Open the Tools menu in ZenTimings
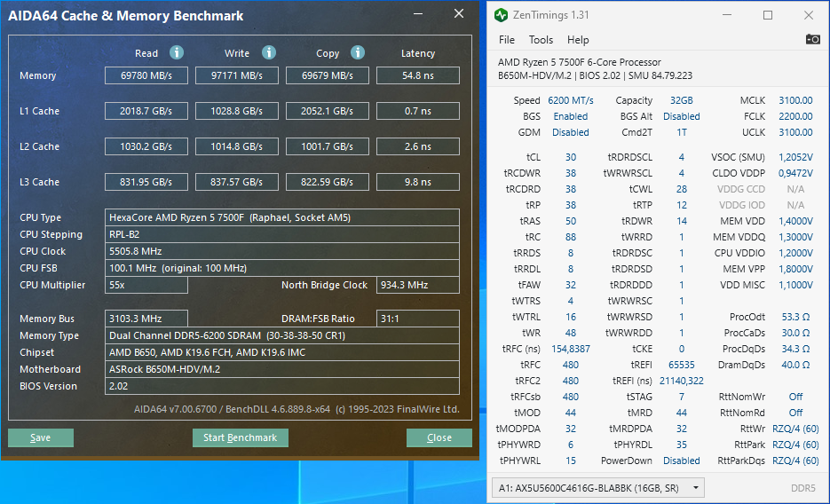 coord(541,40)
